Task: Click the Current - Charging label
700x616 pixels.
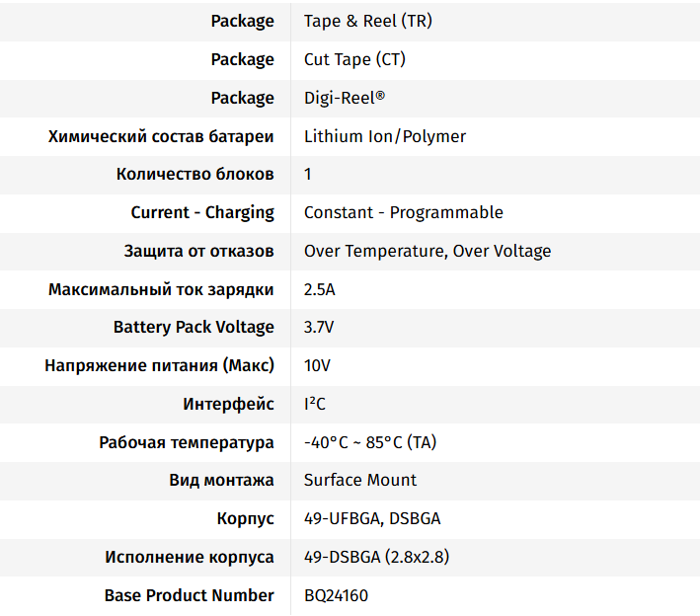Action: coord(202,212)
